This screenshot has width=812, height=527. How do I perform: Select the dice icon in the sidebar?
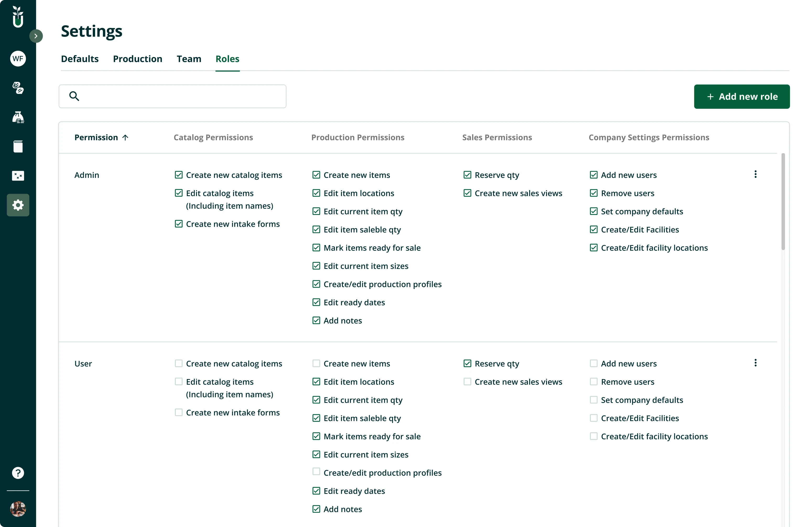[18, 176]
